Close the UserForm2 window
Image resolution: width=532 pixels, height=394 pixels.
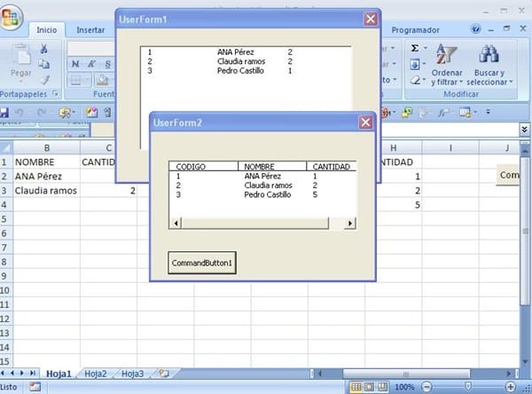click(x=365, y=122)
